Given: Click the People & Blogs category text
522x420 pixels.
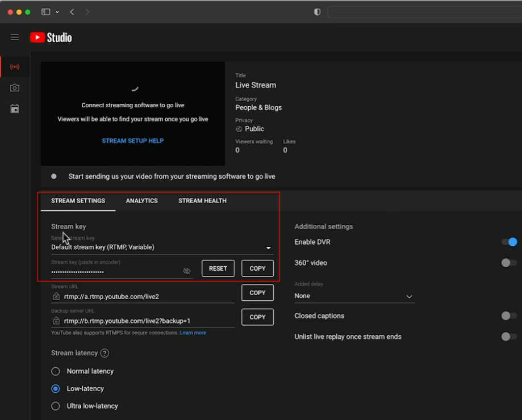Looking at the screenshot, I should coord(258,107).
